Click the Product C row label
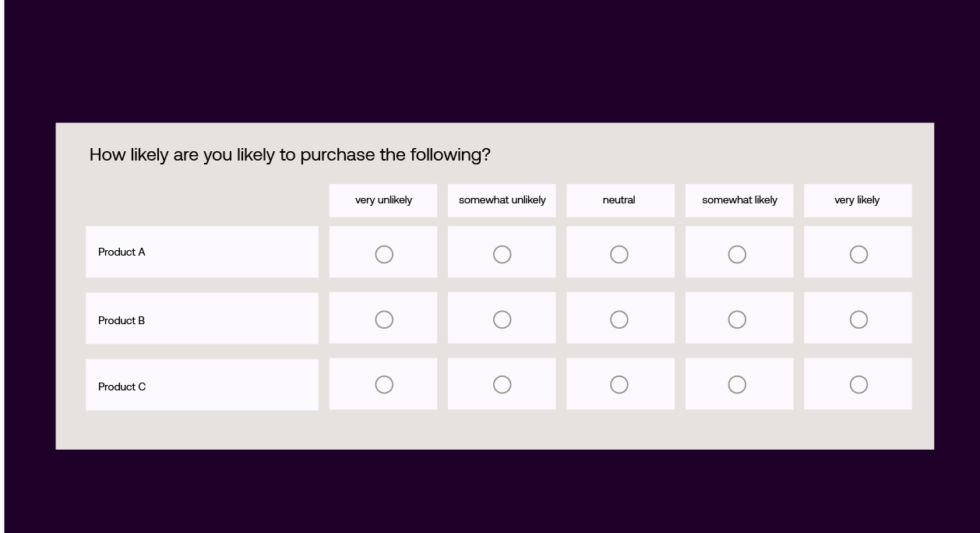This screenshot has width=980, height=533. (122, 387)
